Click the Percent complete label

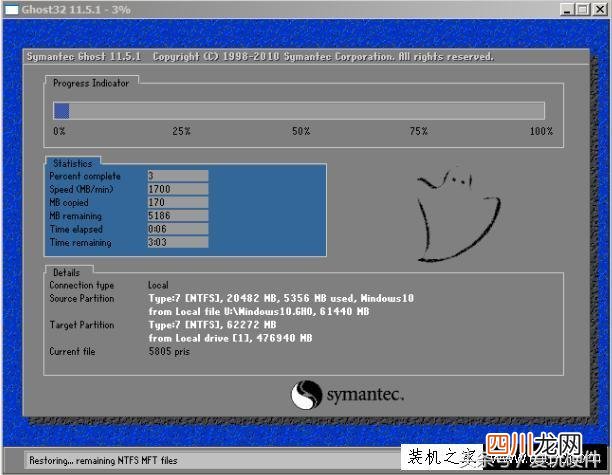pos(85,176)
